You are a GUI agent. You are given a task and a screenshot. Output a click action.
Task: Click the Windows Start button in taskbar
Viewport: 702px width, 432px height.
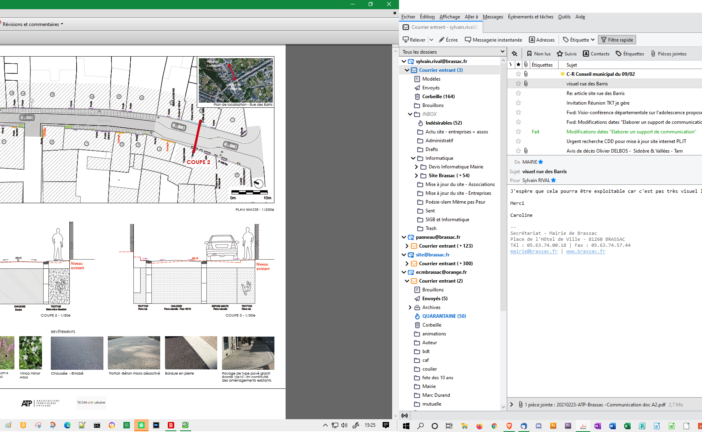tap(406, 425)
